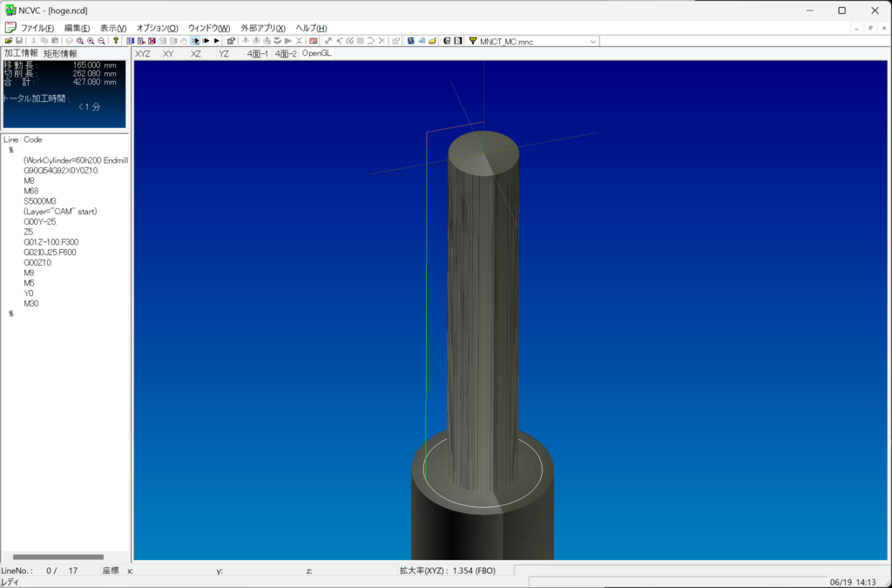Select the OpenGL view tab
The width and height of the screenshot is (892, 588).
point(316,53)
